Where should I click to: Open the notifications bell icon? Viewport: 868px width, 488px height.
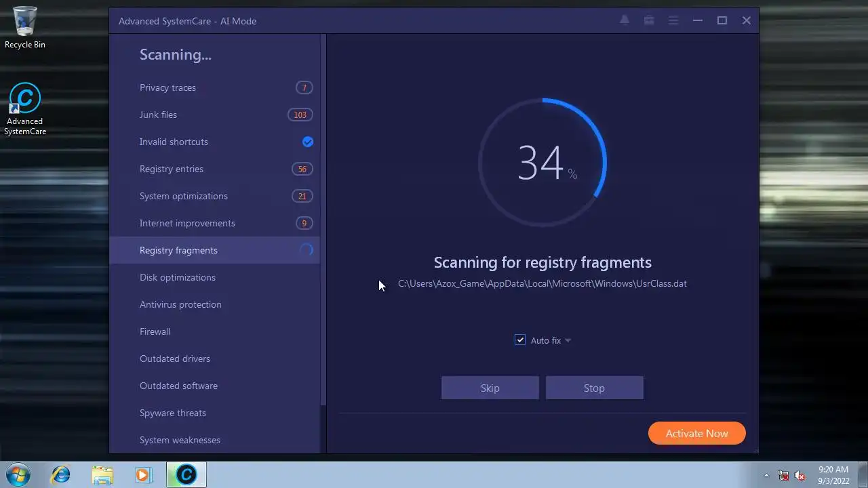pos(625,20)
